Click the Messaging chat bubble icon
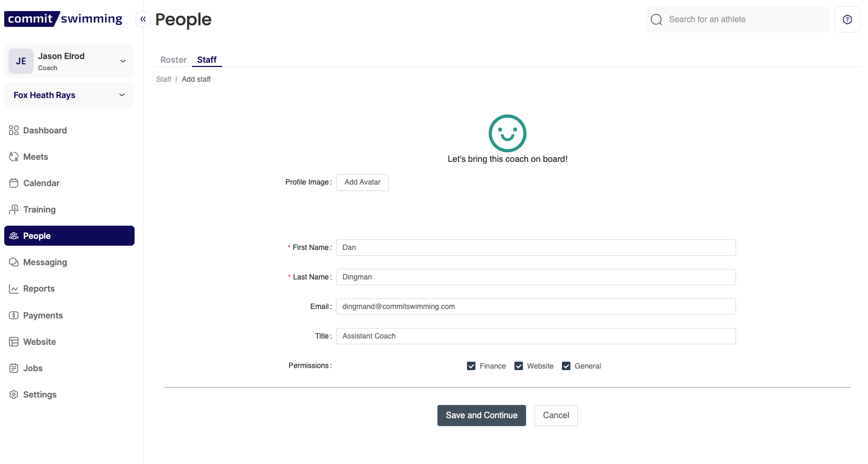The width and height of the screenshot is (868, 464). click(14, 262)
